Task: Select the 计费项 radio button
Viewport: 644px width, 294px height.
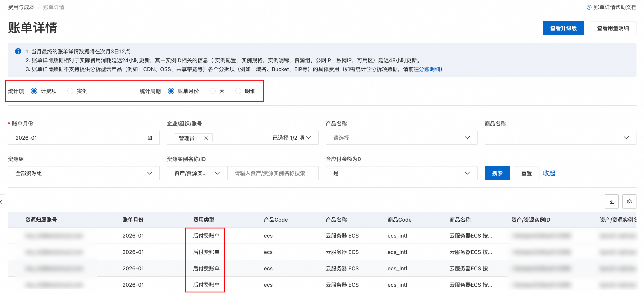Action: click(x=34, y=91)
